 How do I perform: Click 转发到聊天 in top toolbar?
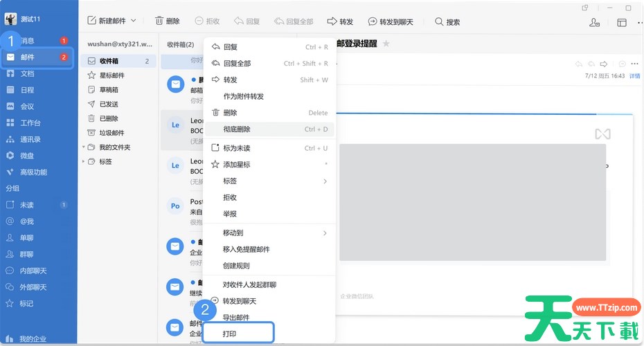tap(391, 21)
